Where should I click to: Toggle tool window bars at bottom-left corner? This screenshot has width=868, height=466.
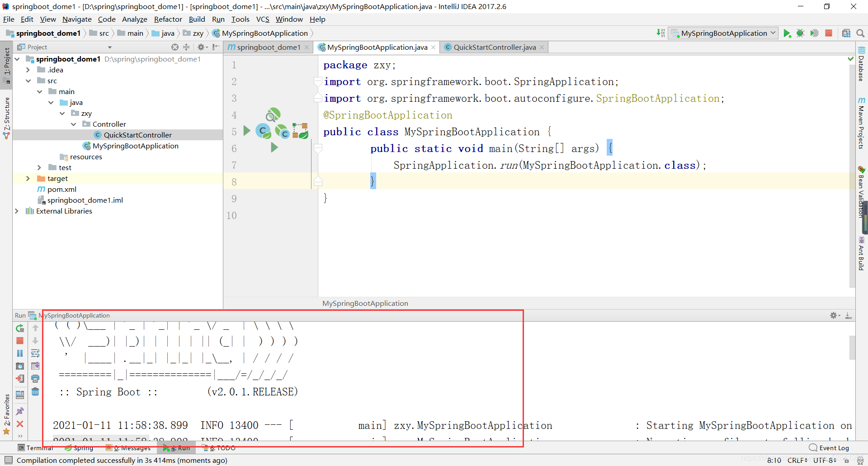point(8,460)
